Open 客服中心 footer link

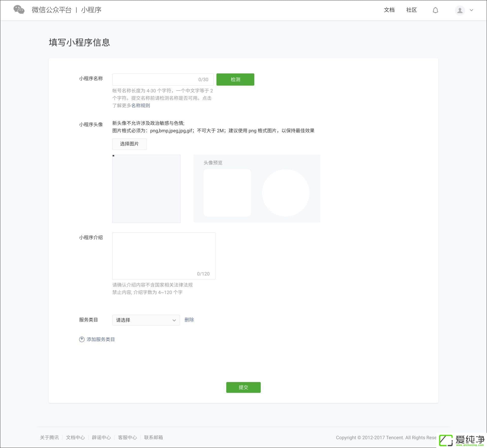pyautogui.click(x=127, y=437)
